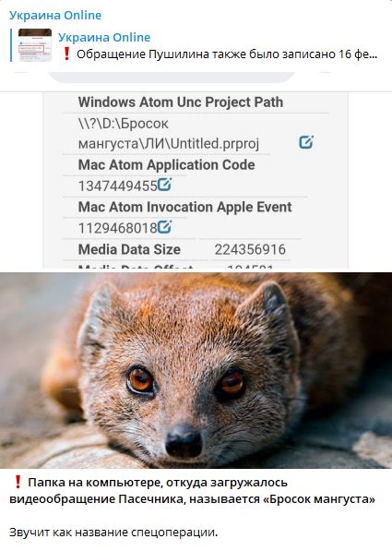Open the mongoose photo
The height and width of the screenshot is (551, 392).
click(x=196, y=370)
